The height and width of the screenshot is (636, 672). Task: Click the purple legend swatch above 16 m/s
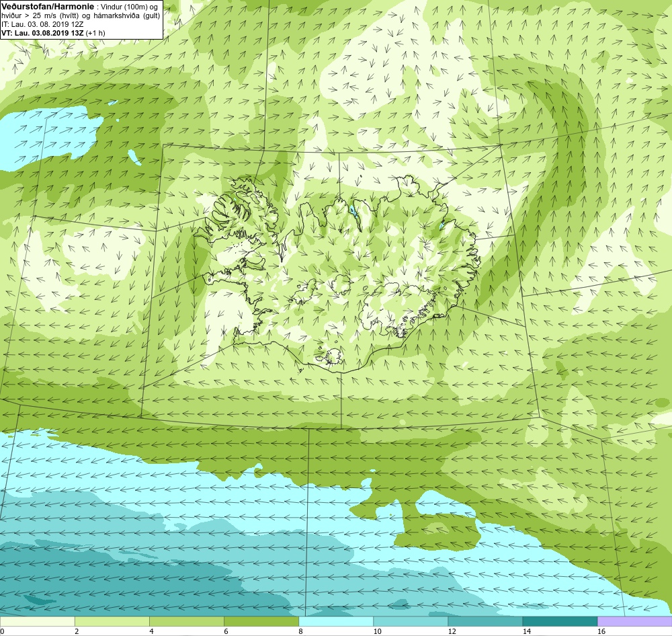pos(634,621)
